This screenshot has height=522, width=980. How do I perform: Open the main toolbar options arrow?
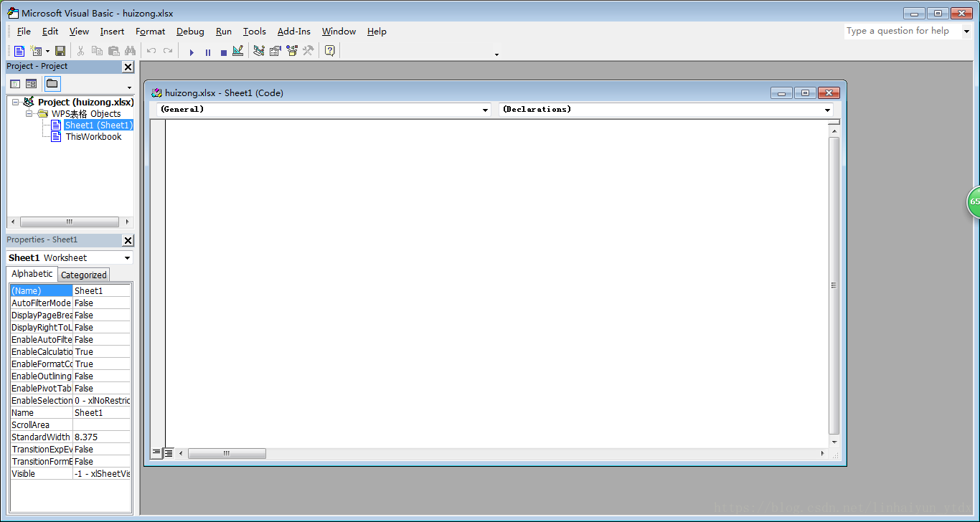[x=496, y=54]
